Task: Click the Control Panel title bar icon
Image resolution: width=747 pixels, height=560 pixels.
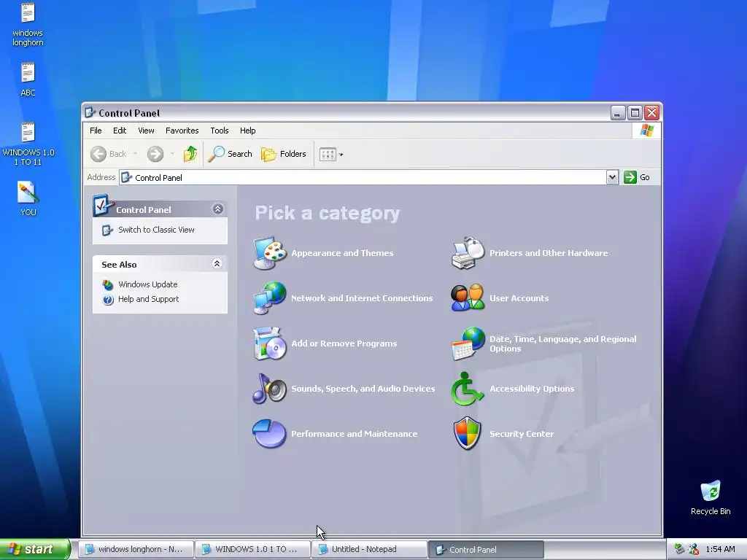Action: pos(90,112)
